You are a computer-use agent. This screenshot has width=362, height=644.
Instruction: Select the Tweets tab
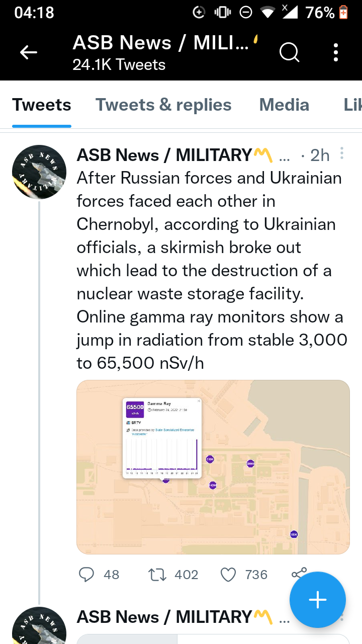42,105
